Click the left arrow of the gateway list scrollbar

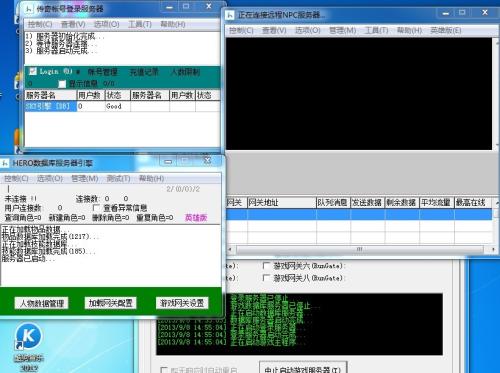[x=230, y=249]
